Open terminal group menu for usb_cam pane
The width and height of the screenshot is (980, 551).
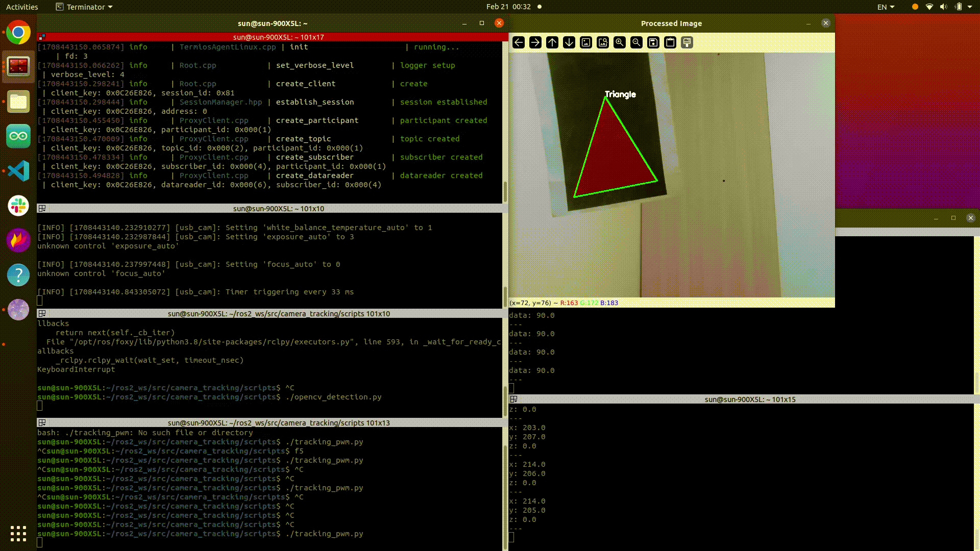click(x=42, y=208)
